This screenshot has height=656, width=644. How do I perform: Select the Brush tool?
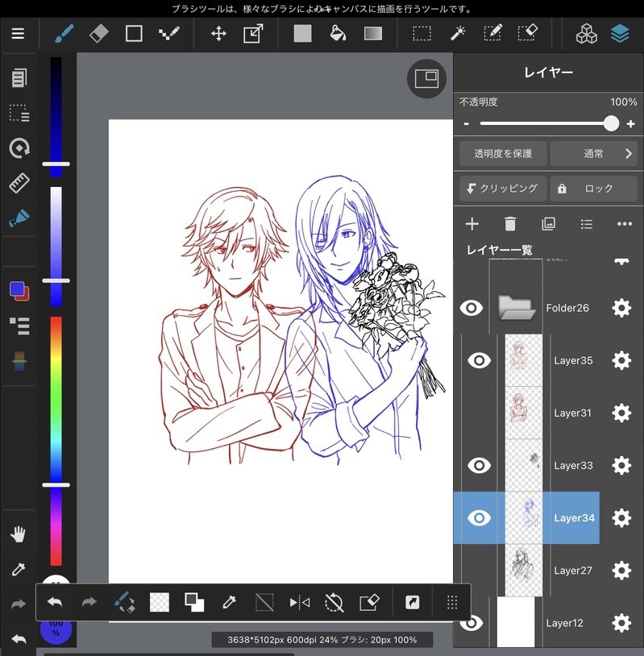click(64, 34)
